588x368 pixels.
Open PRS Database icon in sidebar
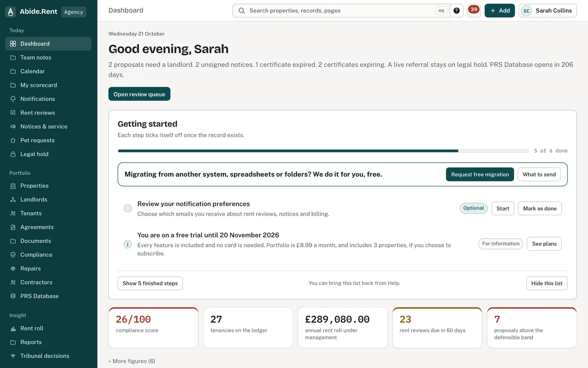13,296
